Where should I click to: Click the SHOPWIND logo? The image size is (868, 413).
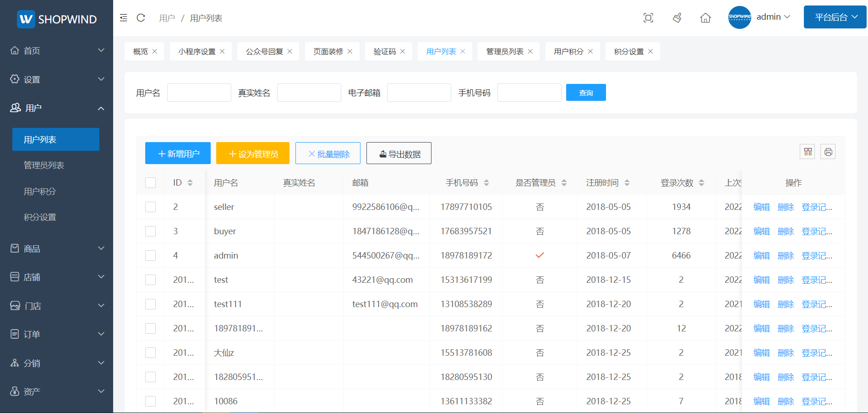click(57, 19)
